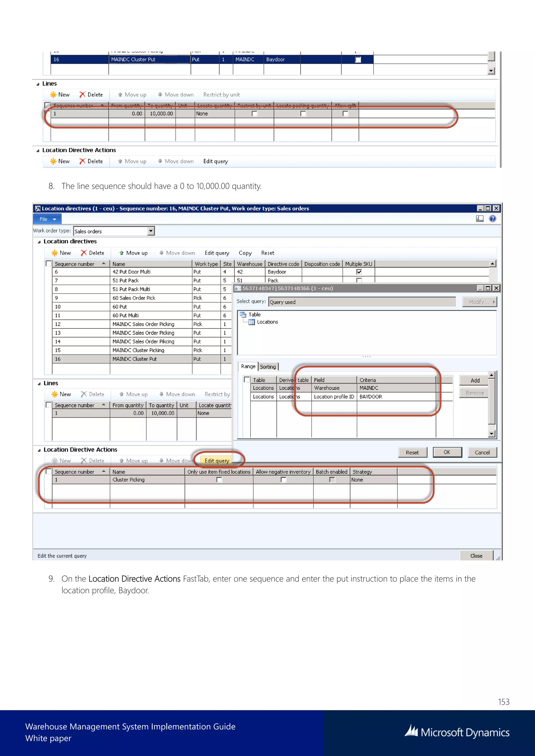The image size is (535, 756).
Task: Click Delete under top Location Directive Actions
Action: 91,161
